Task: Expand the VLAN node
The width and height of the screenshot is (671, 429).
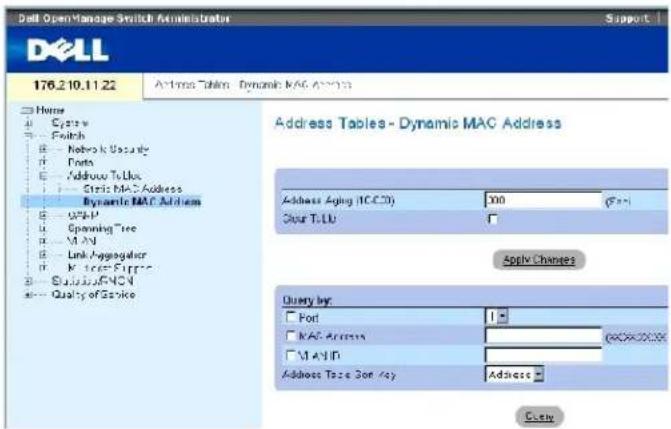Action: click(42, 241)
